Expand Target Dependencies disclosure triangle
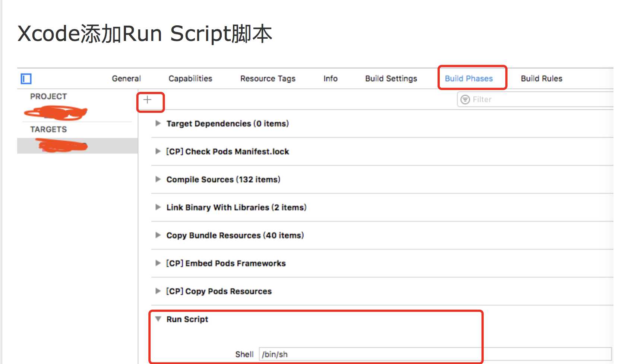The height and width of the screenshot is (364, 644). pyautogui.click(x=158, y=123)
